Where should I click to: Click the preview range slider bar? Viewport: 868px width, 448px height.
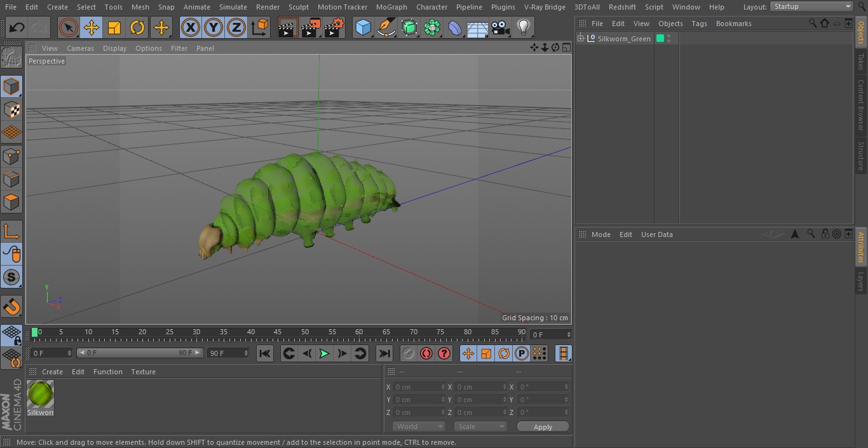pos(140,353)
